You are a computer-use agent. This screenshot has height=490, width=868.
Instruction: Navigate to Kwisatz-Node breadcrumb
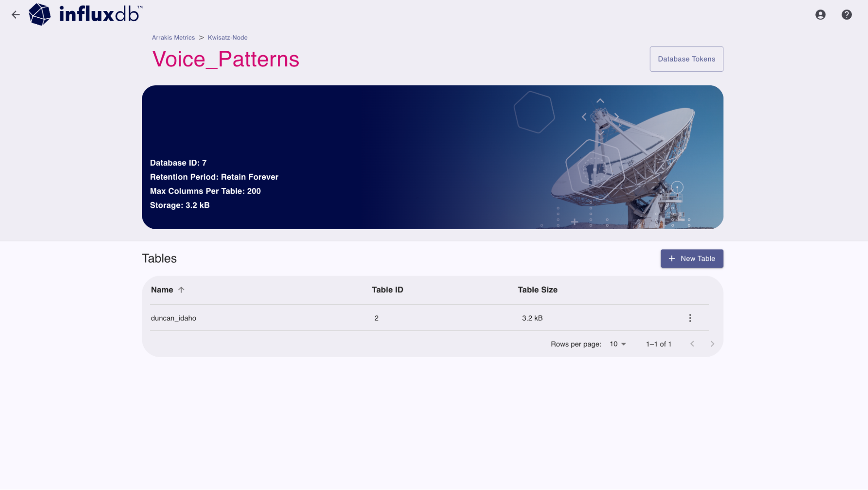tap(228, 37)
